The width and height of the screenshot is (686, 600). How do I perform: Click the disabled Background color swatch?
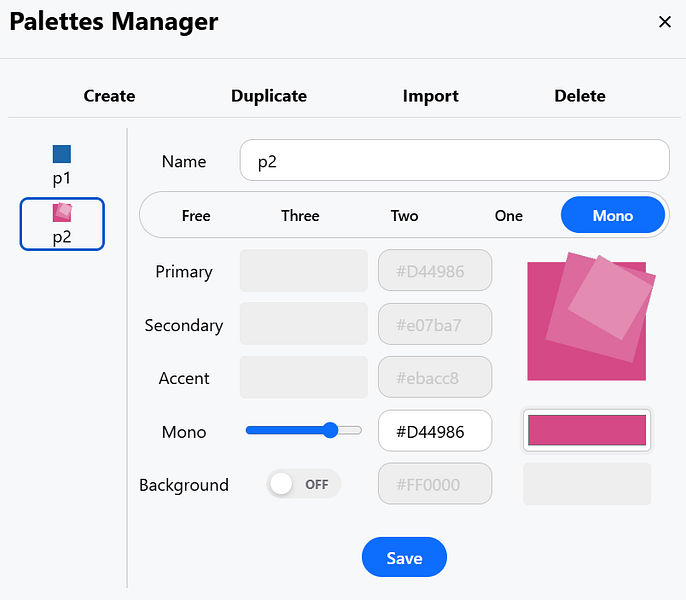coord(587,484)
